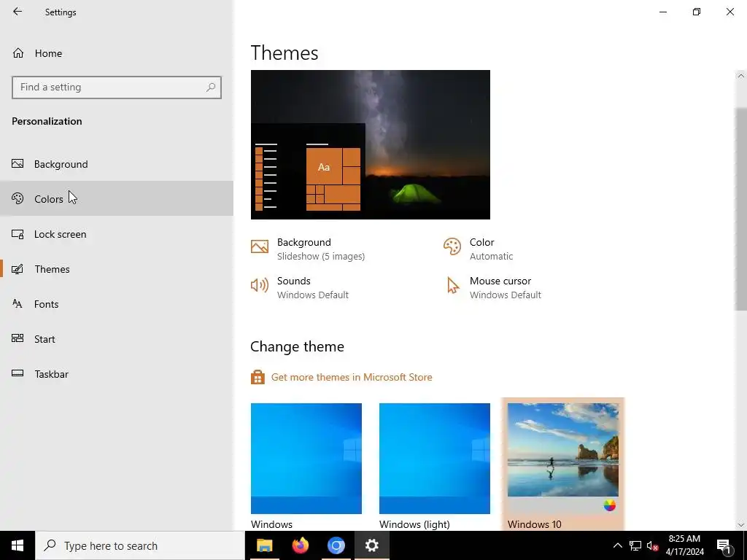Image resolution: width=747 pixels, height=560 pixels.
Task: Click the Settings gear on taskbar
Action: coord(371,545)
